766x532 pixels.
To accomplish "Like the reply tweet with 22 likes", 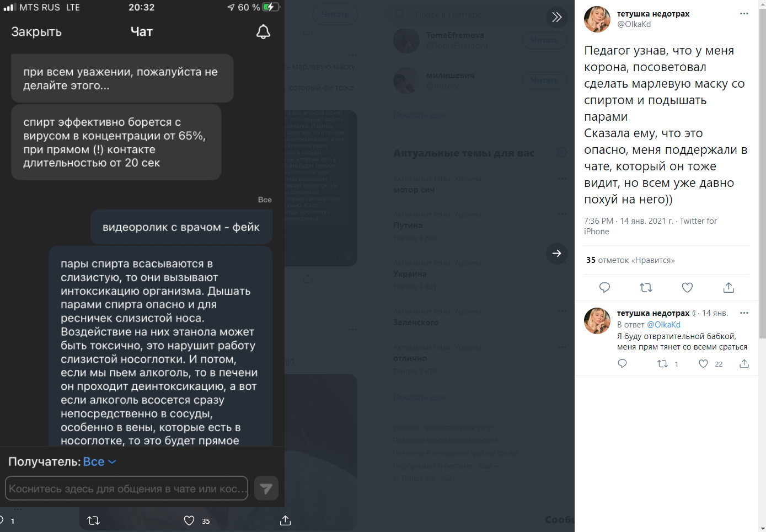I will 710,364.
